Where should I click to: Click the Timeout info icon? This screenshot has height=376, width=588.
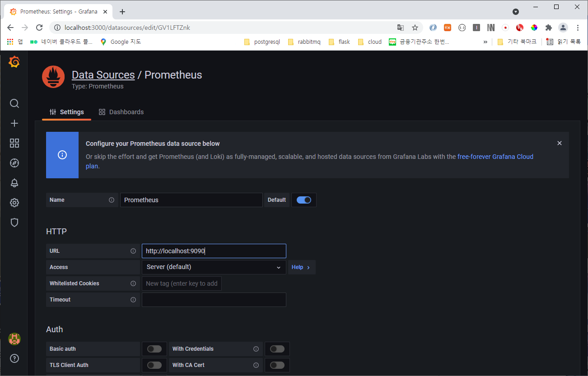[x=133, y=300]
